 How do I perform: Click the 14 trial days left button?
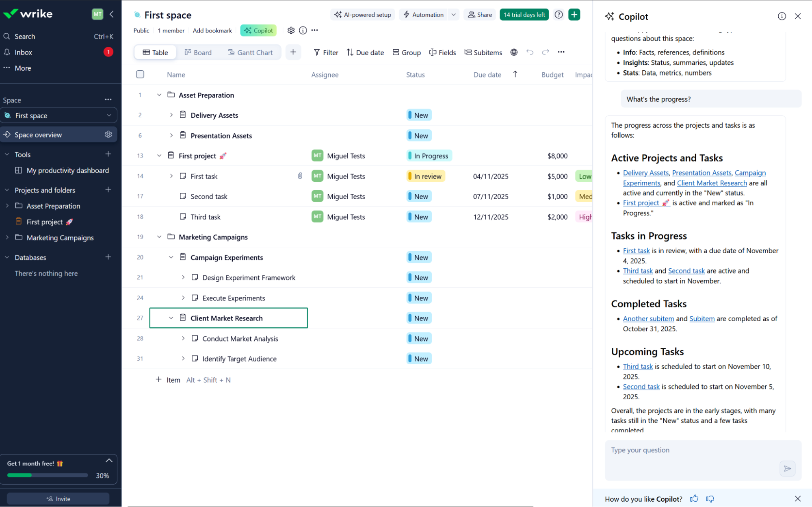tap(524, 14)
